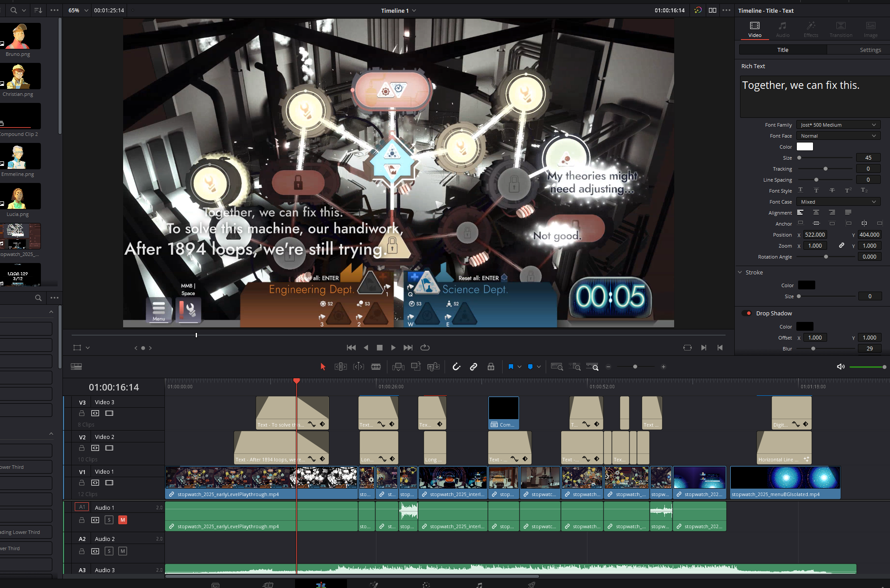The width and height of the screenshot is (890, 588).
Task: Lock the Video 3 track
Action: [x=81, y=413]
